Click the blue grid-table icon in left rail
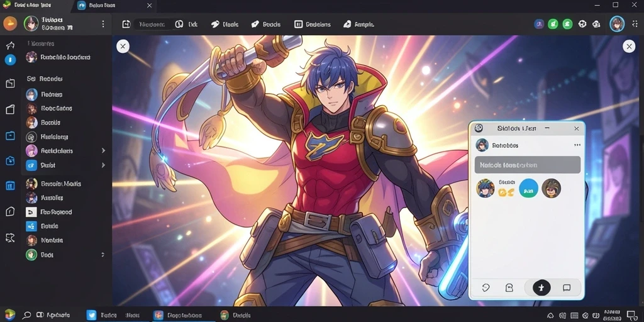 tap(10, 186)
